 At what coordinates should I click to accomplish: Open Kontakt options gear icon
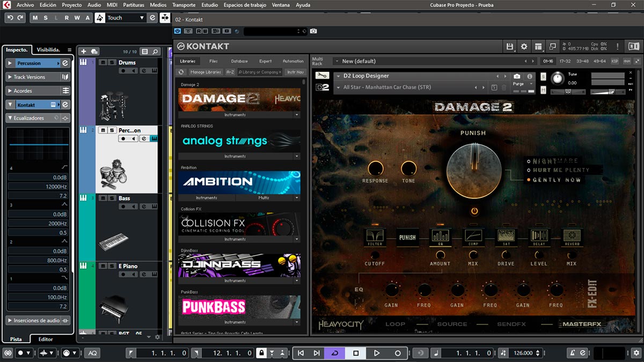524,47
